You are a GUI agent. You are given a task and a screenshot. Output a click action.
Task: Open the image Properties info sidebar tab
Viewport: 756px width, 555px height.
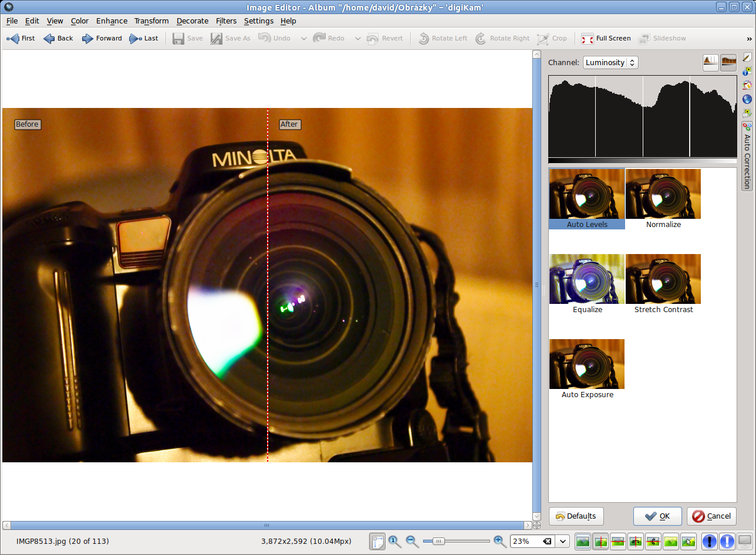tap(747, 72)
